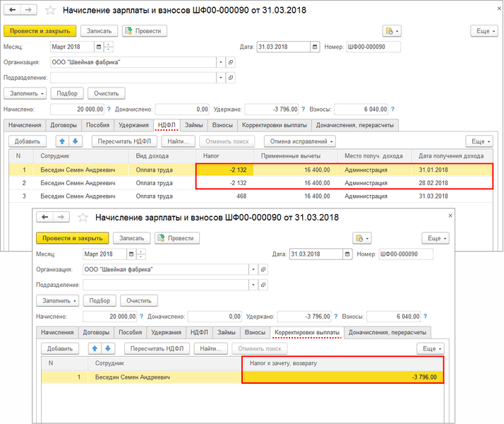
Task: Open the Доначисления, перерасчеты tab in the front window
Action: pos(388,332)
